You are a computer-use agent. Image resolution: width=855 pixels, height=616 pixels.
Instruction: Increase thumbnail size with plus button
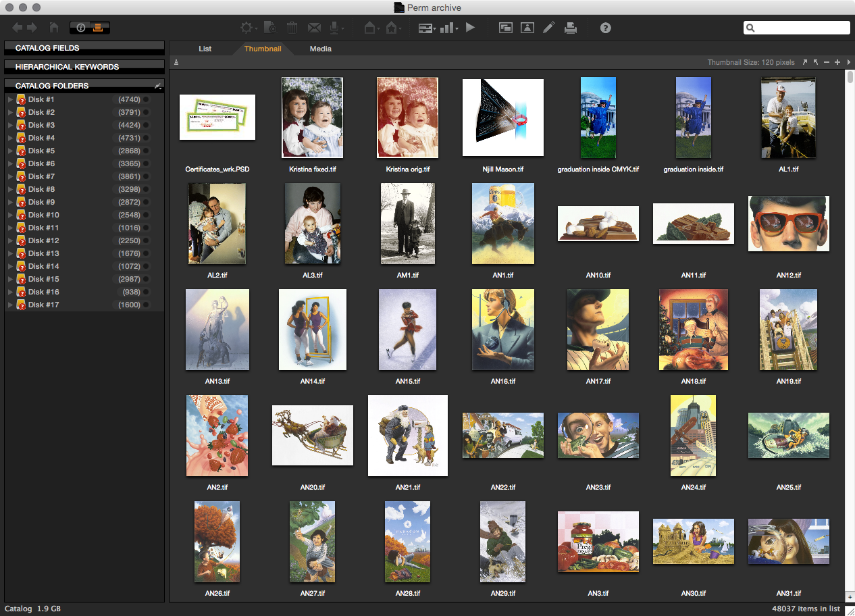pyautogui.click(x=837, y=62)
